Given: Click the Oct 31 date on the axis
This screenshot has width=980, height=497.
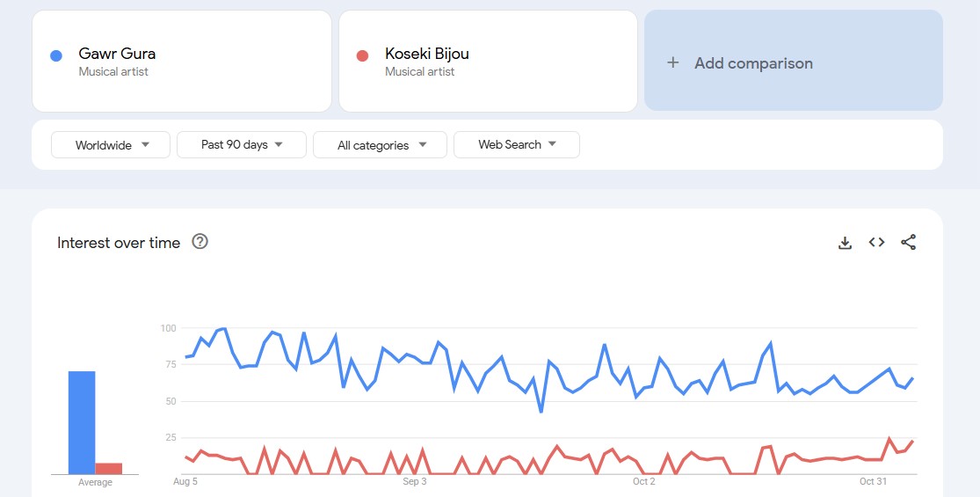Looking at the screenshot, I should 873,482.
